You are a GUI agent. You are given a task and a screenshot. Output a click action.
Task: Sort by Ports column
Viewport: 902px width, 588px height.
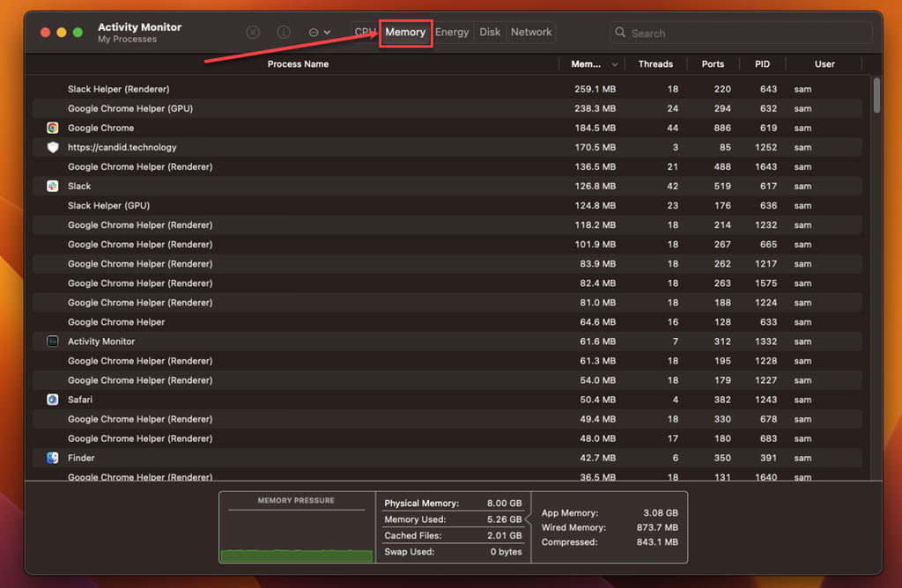713,63
